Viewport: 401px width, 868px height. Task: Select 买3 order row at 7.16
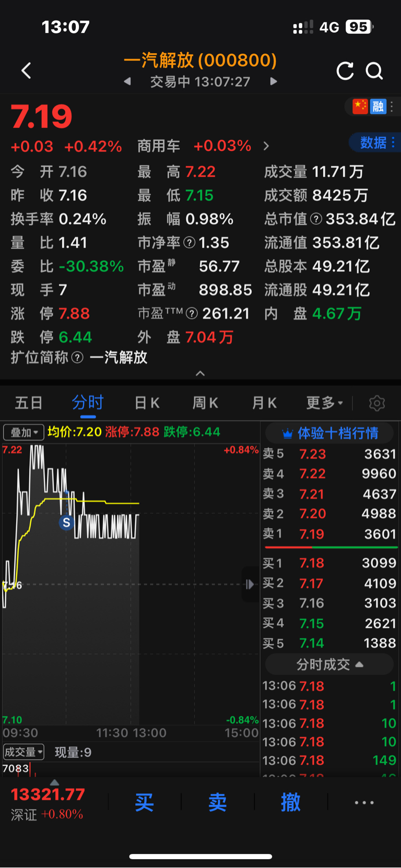(x=329, y=603)
